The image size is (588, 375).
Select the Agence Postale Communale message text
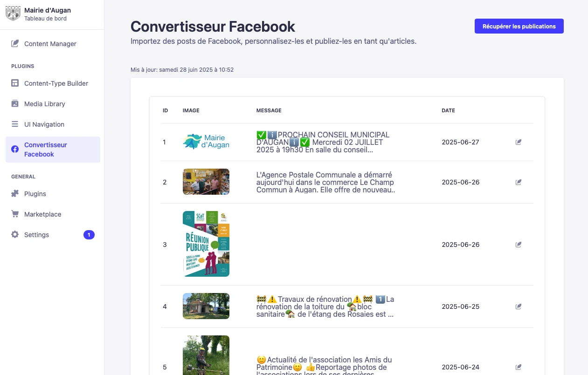click(326, 182)
